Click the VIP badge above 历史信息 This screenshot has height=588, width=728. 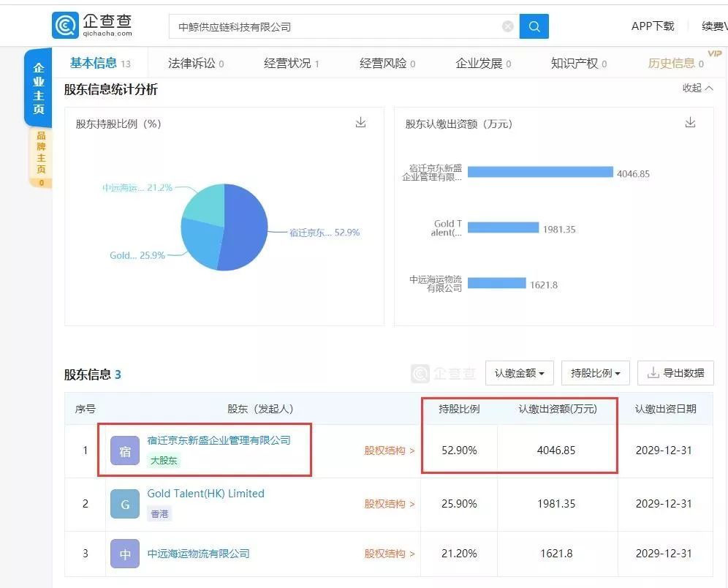pyautogui.click(x=715, y=53)
